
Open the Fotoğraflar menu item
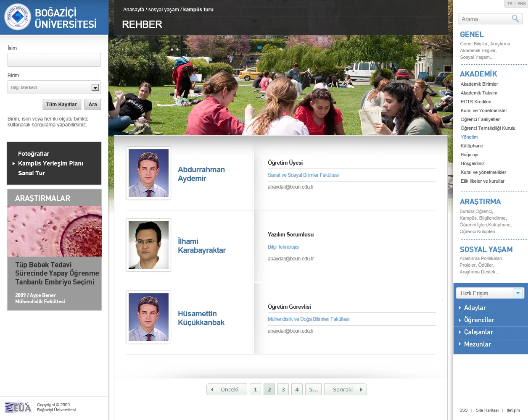34,154
